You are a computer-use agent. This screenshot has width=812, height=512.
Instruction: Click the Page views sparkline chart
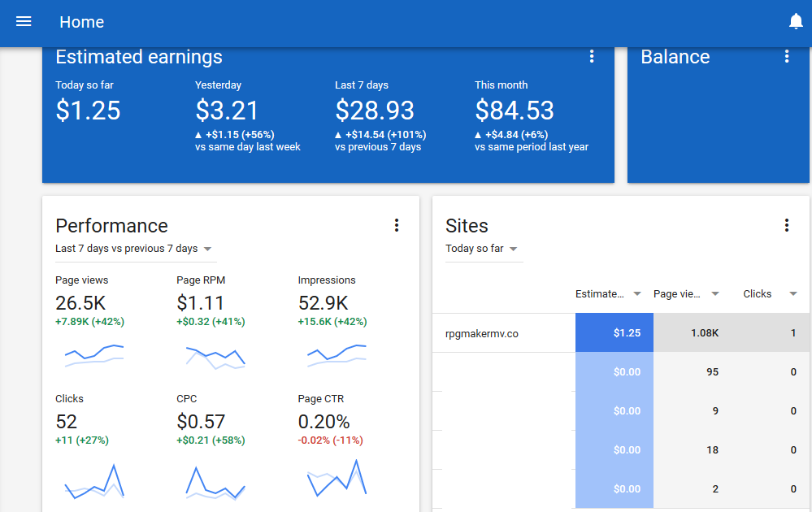pyautogui.click(x=94, y=356)
